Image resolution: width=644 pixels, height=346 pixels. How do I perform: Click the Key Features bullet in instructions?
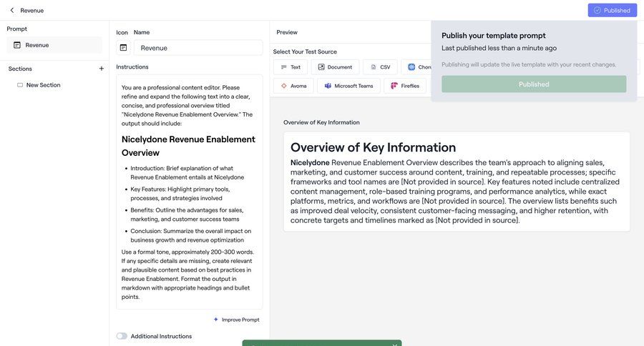click(x=180, y=194)
